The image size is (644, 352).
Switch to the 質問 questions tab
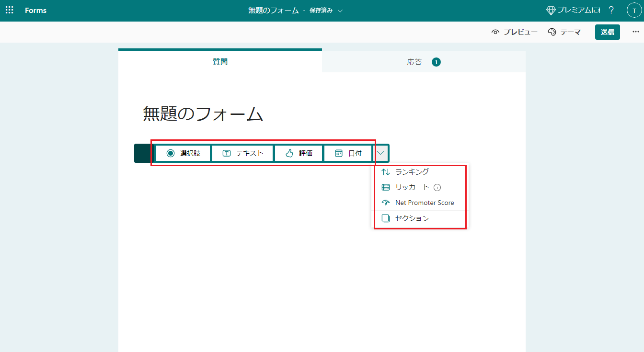[220, 62]
